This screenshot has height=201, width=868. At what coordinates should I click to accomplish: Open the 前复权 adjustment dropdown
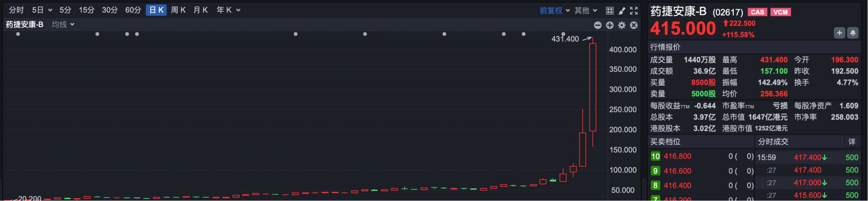(x=554, y=10)
